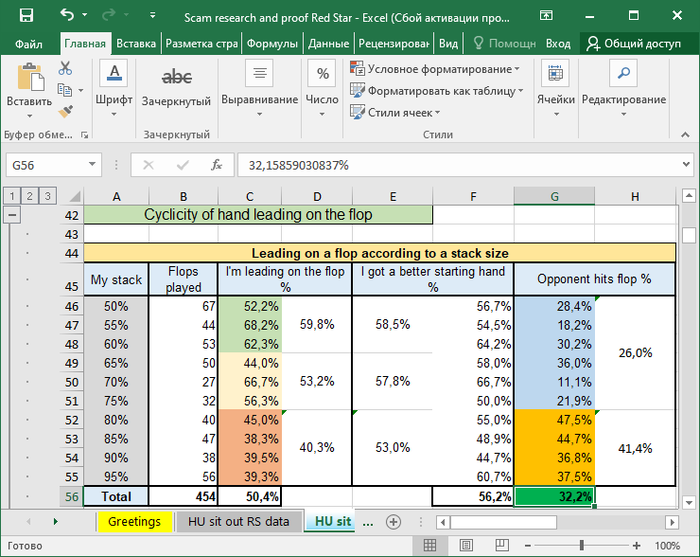Open Условное форматирование menu
The height and width of the screenshot is (557, 700).
coord(435,69)
